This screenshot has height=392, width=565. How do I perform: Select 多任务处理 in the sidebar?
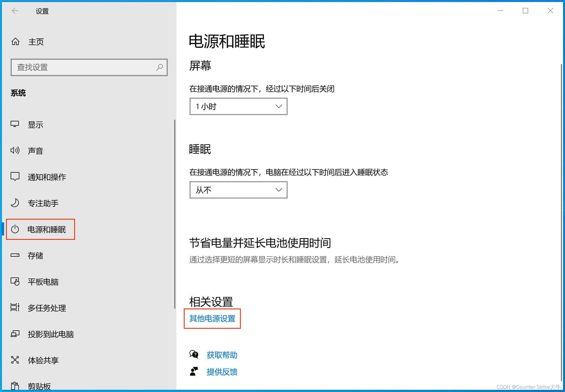[x=47, y=308]
